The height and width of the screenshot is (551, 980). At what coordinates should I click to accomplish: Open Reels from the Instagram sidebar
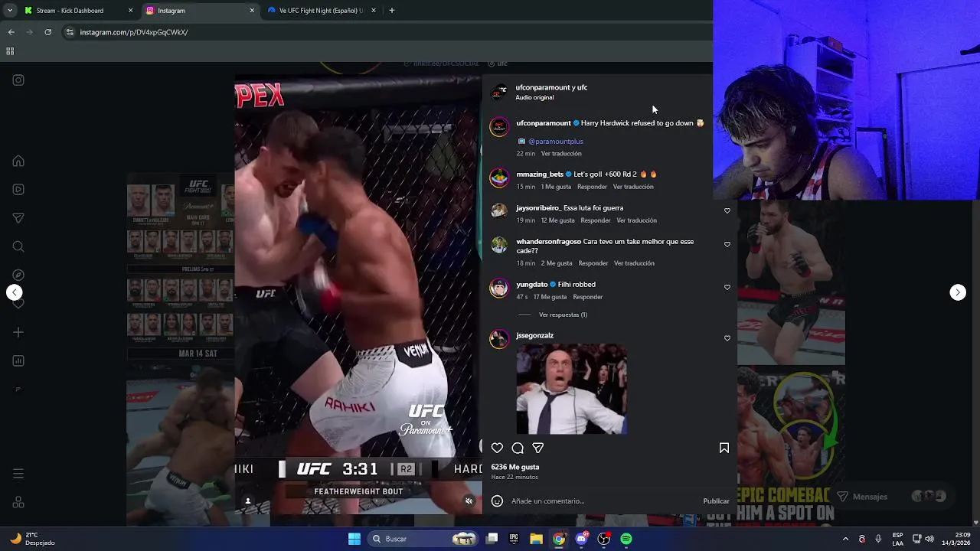coord(18,190)
